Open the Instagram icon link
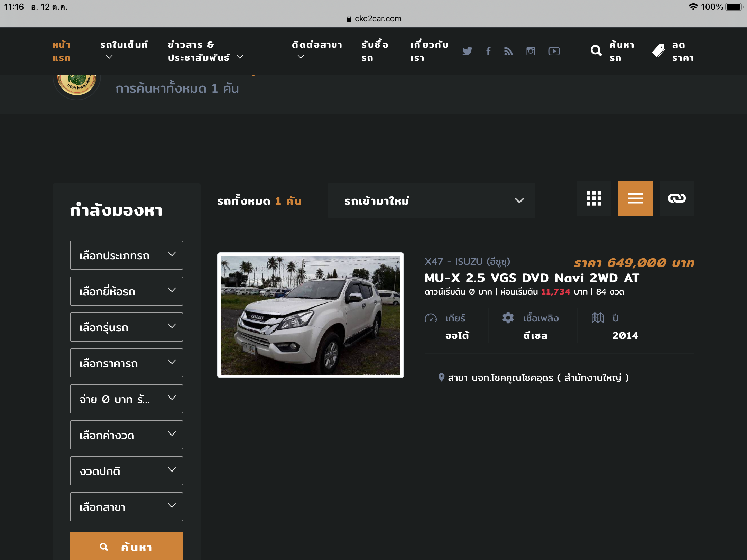 pyautogui.click(x=531, y=51)
